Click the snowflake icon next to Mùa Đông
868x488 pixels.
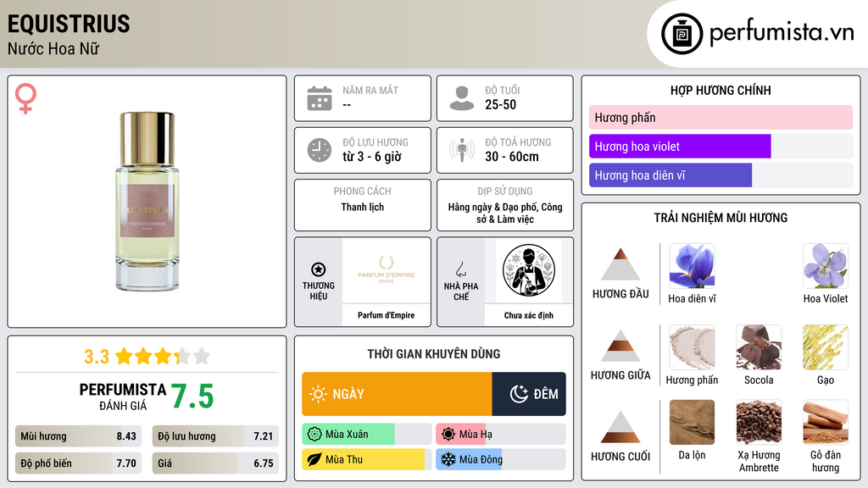(448, 459)
